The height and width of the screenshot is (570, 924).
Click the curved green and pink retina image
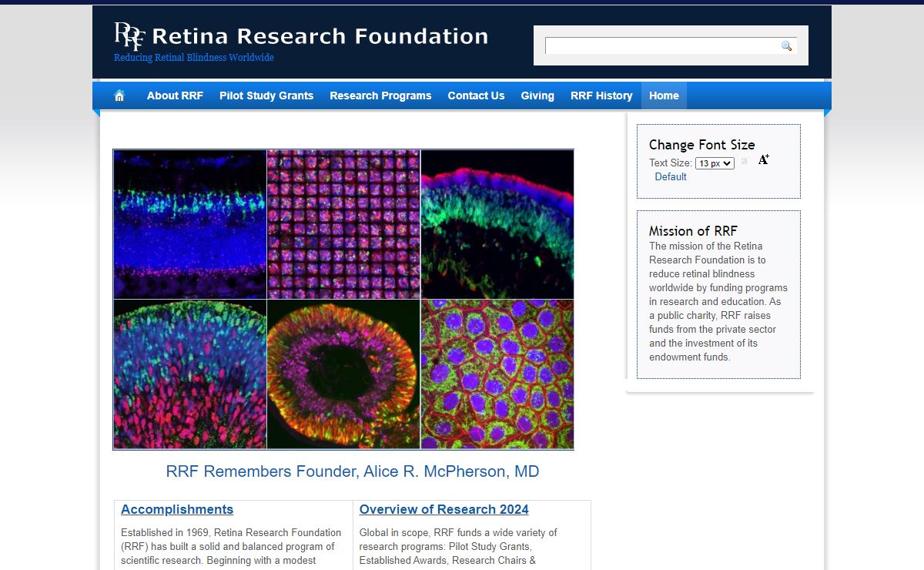(x=497, y=224)
